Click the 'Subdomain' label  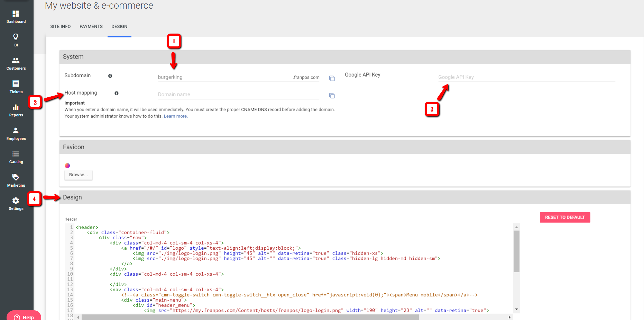(77, 75)
